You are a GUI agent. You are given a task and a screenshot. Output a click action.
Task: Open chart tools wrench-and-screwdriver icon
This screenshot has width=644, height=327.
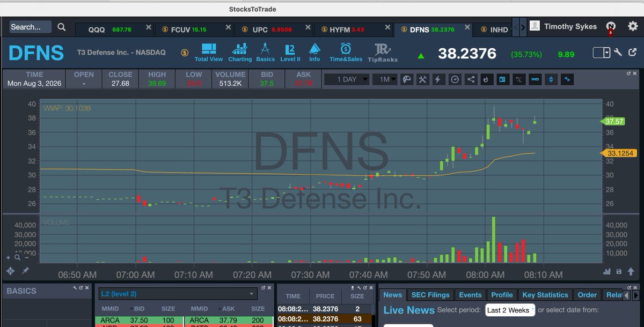click(x=423, y=79)
